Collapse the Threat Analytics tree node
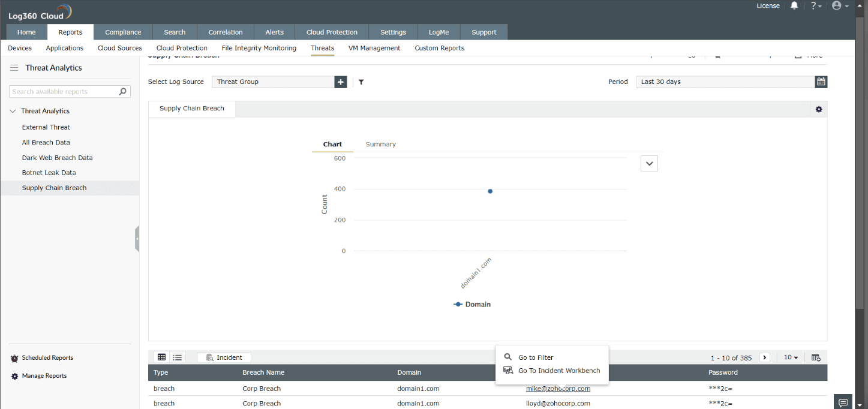868x409 pixels. point(13,111)
